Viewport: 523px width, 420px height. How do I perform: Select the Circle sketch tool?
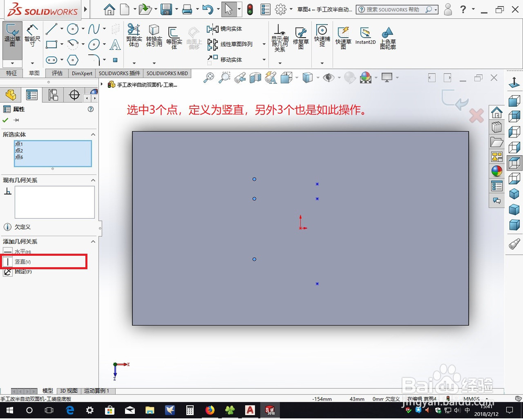point(73,29)
